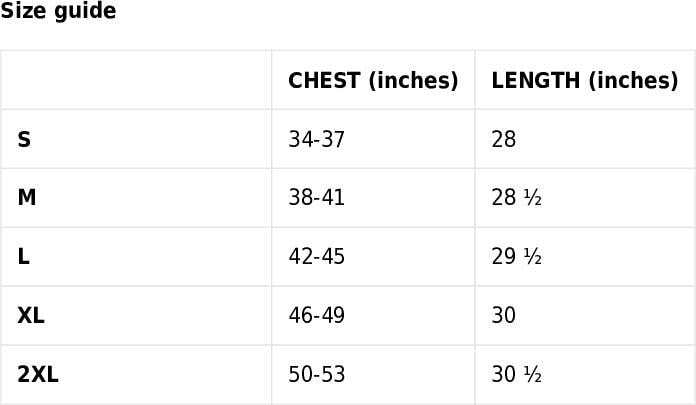Select chest value 50-53

[316, 375]
